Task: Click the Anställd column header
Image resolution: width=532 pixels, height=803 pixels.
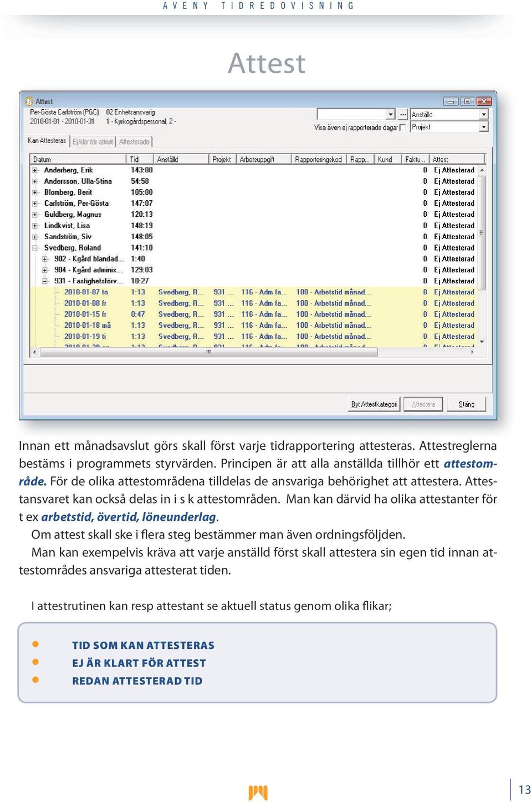Action: tap(181, 159)
